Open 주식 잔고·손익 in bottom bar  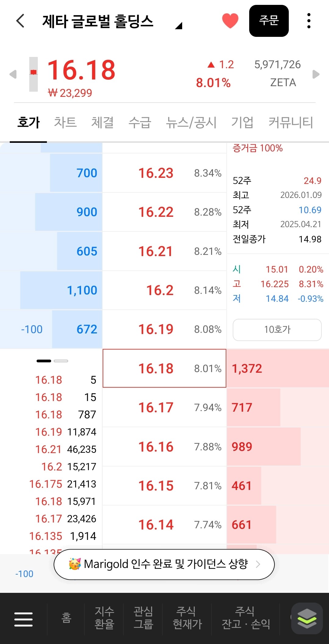click(246, 617)
